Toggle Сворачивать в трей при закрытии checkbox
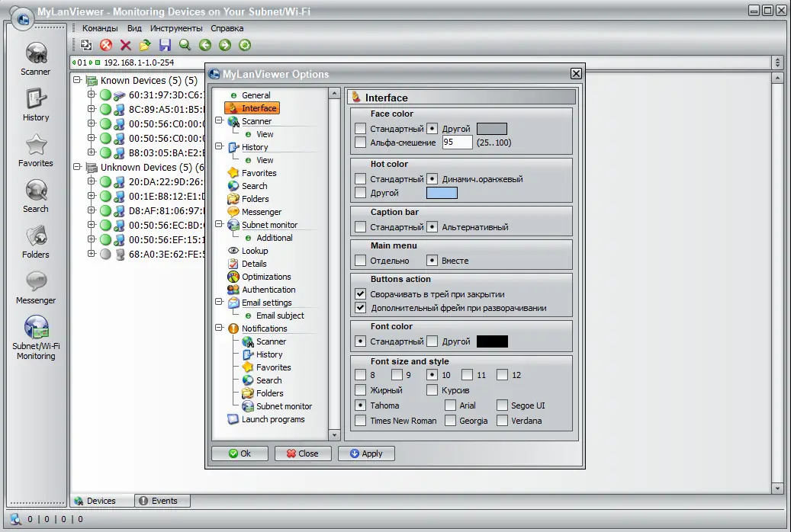 coord(360,294)
